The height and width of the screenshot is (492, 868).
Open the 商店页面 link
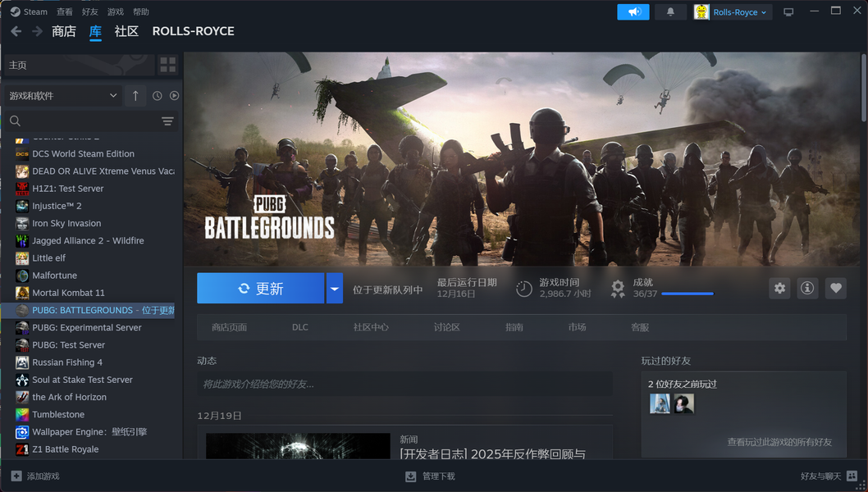tap(229, 328)
